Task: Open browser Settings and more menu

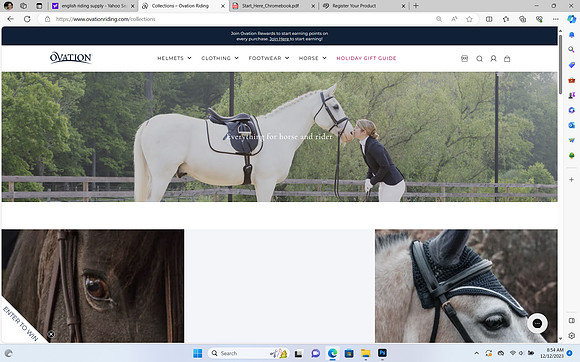Action: tap(556, 19)
